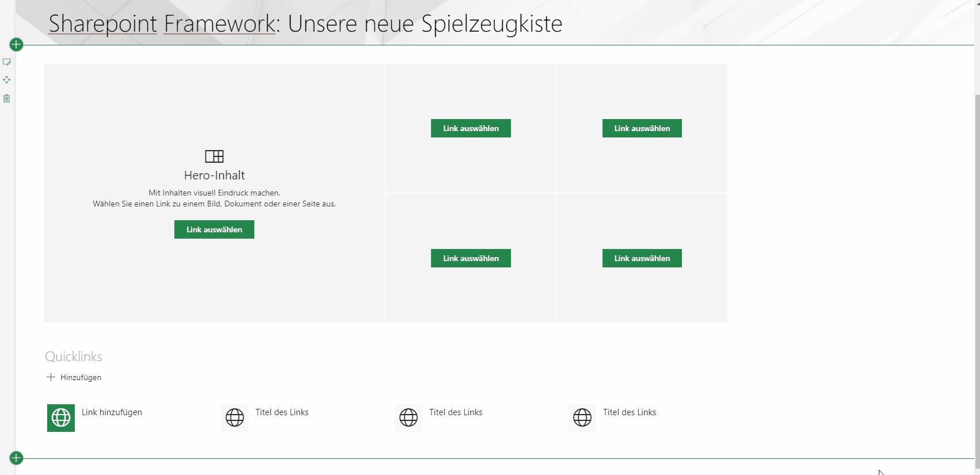Open the edit web part pencil icon
The image size is (980, 475).
click(x=7, y=62)
